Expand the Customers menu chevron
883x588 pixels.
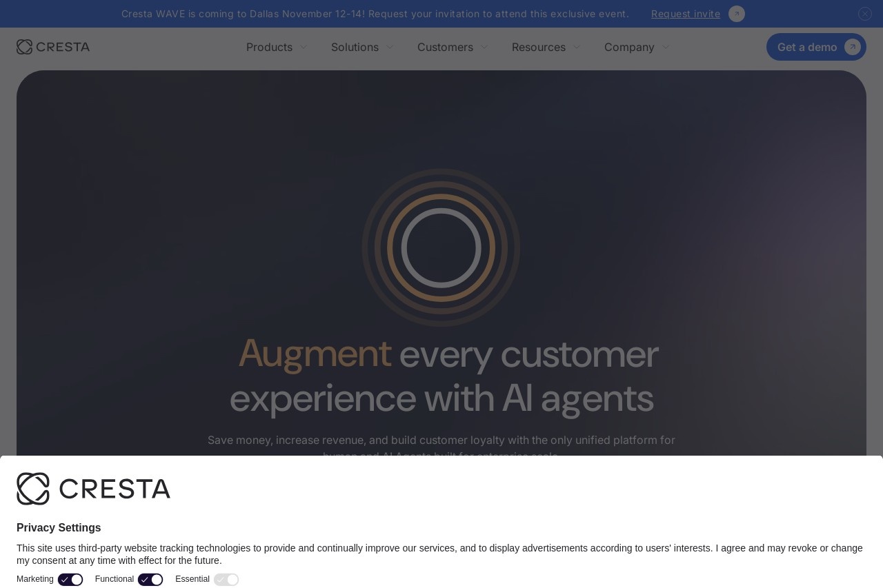484,47
